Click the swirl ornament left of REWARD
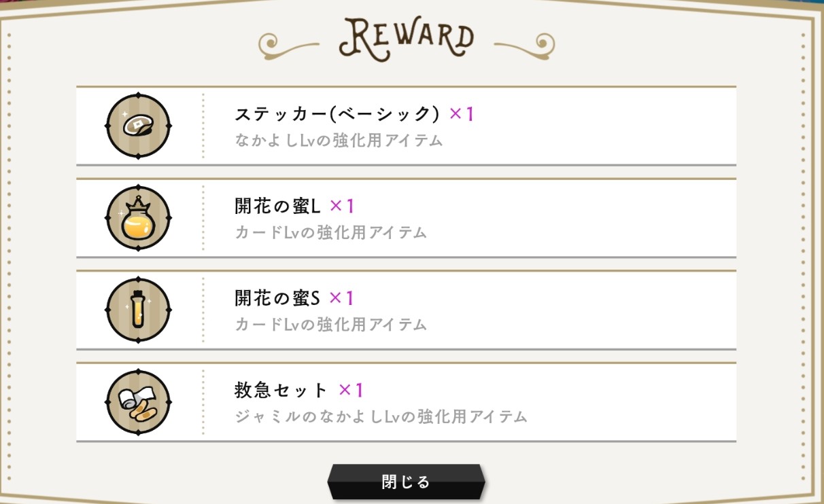The width and height of the screenshot is (824, 504). [290, 46]
